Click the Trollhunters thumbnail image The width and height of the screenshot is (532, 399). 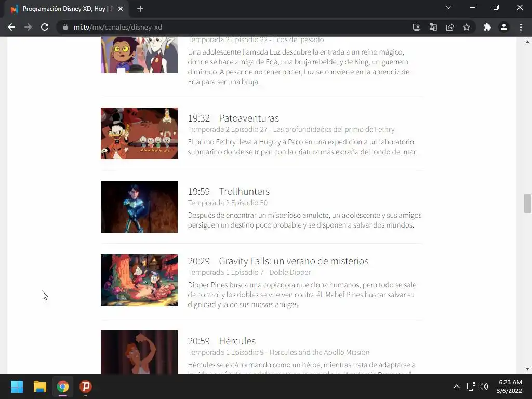click(x=139, y=207)
